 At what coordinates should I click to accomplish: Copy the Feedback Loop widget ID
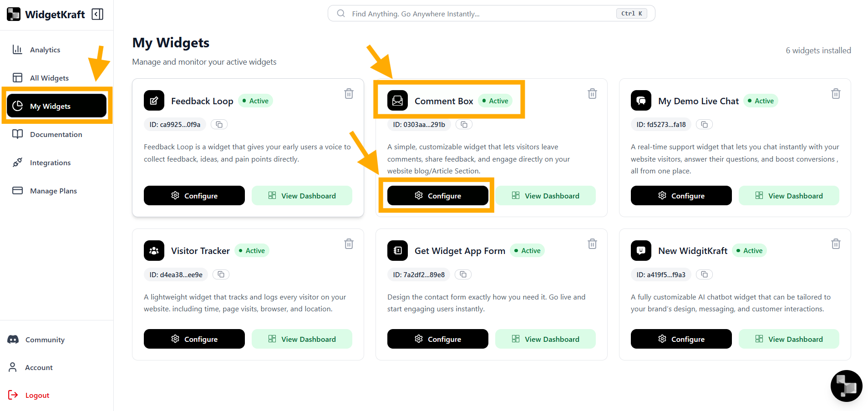click(x=219, y=125)
